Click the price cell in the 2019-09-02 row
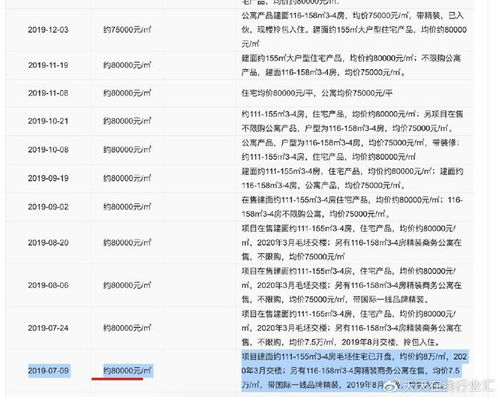Image resolution: width=499 pixels, height=397 pixels. coord(127,207)
